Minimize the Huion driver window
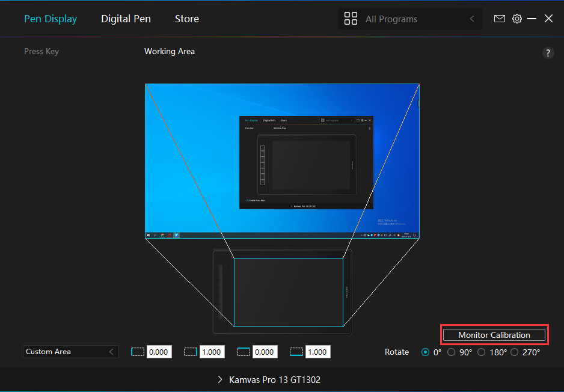Viewport: 564px width, 392px height. click(x=532, y=19)
